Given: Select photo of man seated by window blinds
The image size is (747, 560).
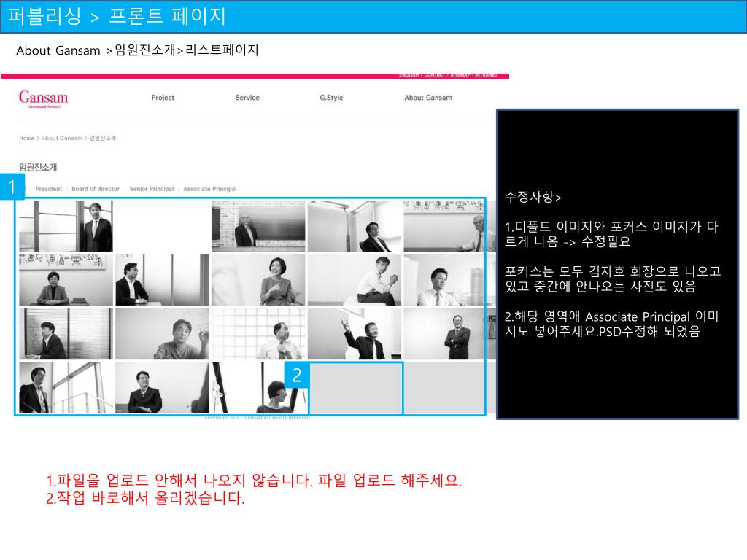Looking at the screenshot, I should [66, 334].
